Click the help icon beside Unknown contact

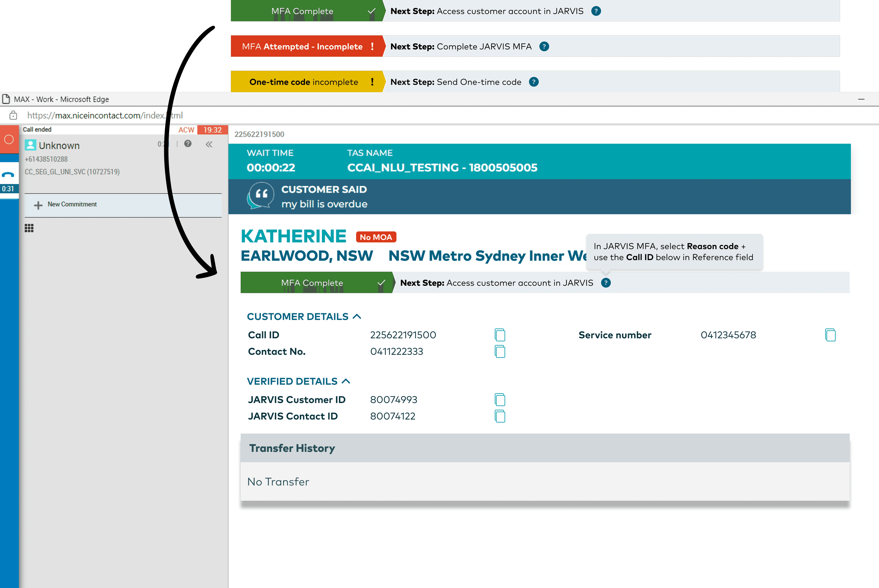point(188,144)
